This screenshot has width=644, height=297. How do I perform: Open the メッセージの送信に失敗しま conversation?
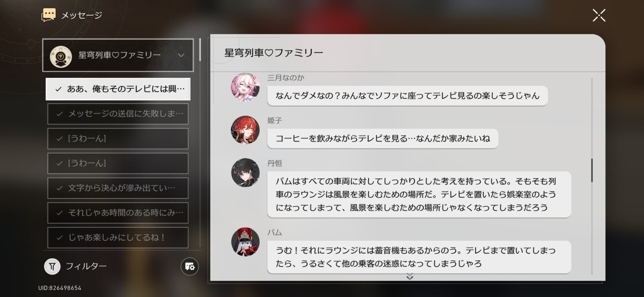[118, 114]
